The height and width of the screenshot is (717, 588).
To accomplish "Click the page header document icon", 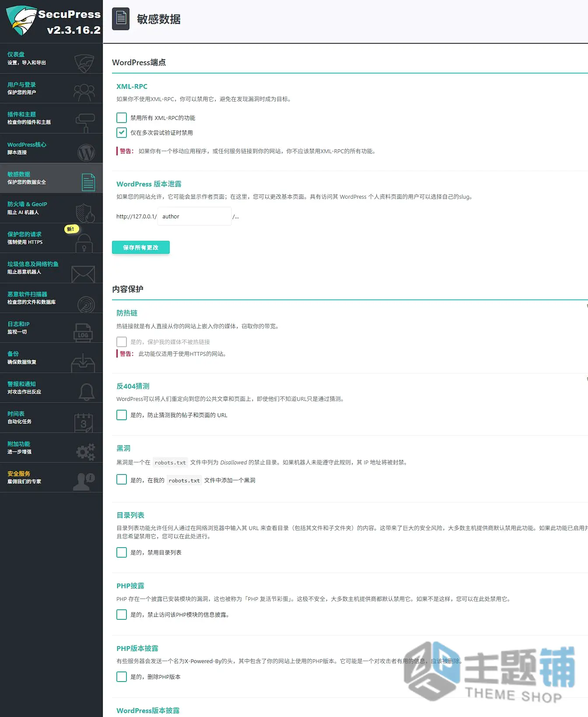I will (121, 19).
